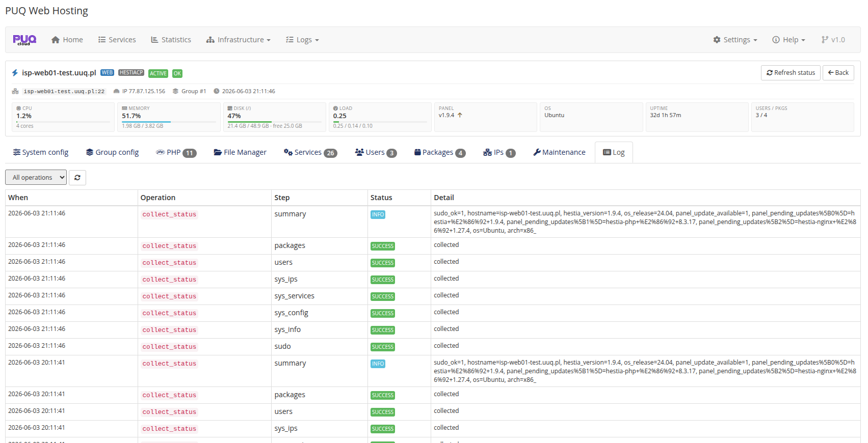The height and width of the screenshot is (443, 868).
Task: Switch to the IPs tab
Action: tap(499, 152)
